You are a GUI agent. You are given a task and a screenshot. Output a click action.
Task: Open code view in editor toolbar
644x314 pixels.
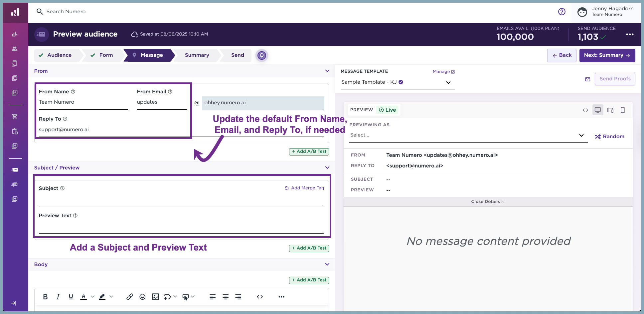coord(260,297)
